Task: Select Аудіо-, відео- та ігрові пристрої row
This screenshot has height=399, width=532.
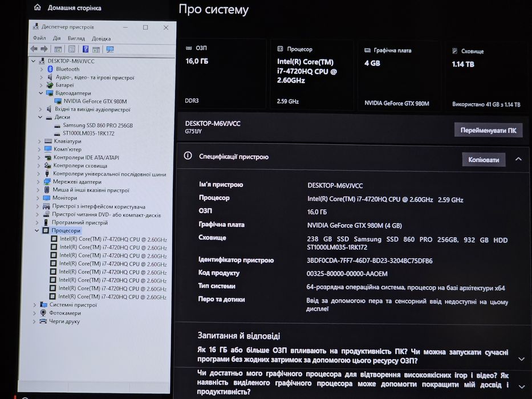Action: [x=95, y=78]
